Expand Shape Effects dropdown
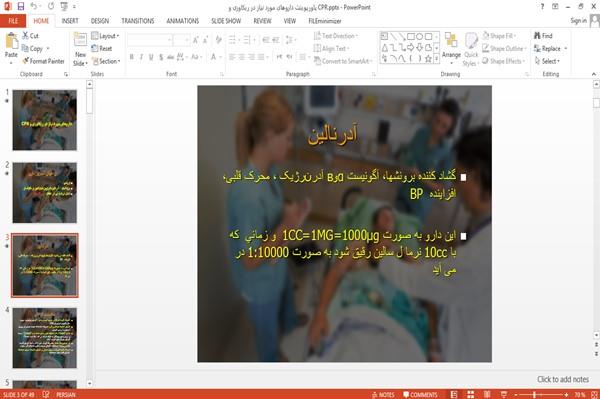Image resolution: width=600 pixels, height=399 pixels. tap(504, 61)
